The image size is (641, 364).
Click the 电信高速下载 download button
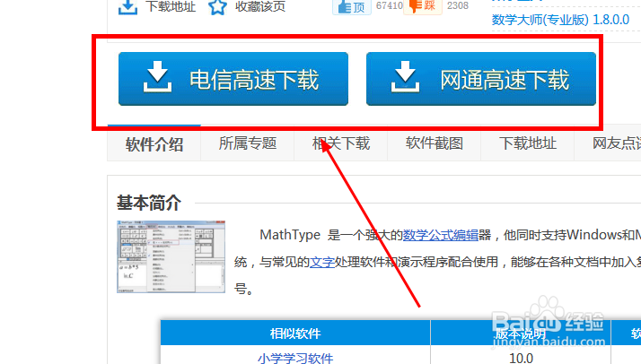point(233,79)
